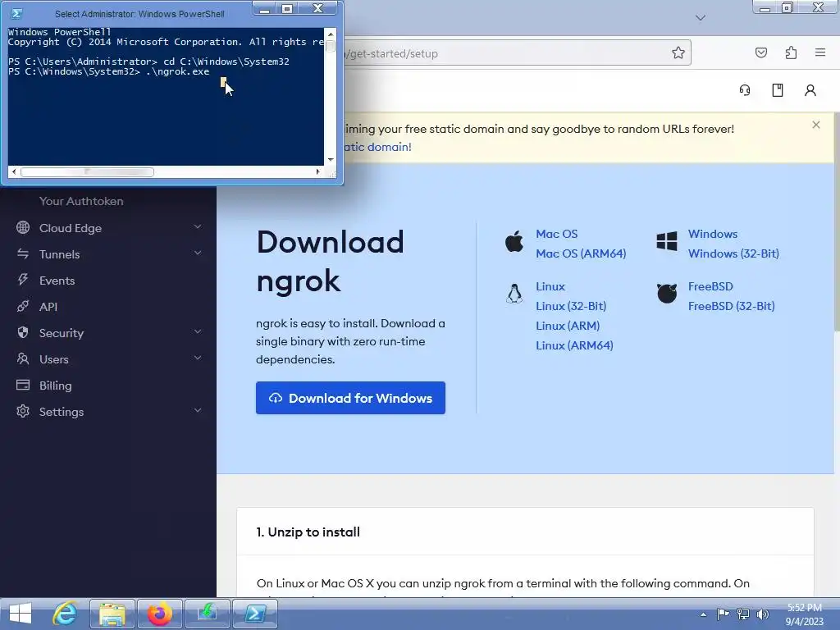Show hidden tray icons arrow

(x=703, y=614)
